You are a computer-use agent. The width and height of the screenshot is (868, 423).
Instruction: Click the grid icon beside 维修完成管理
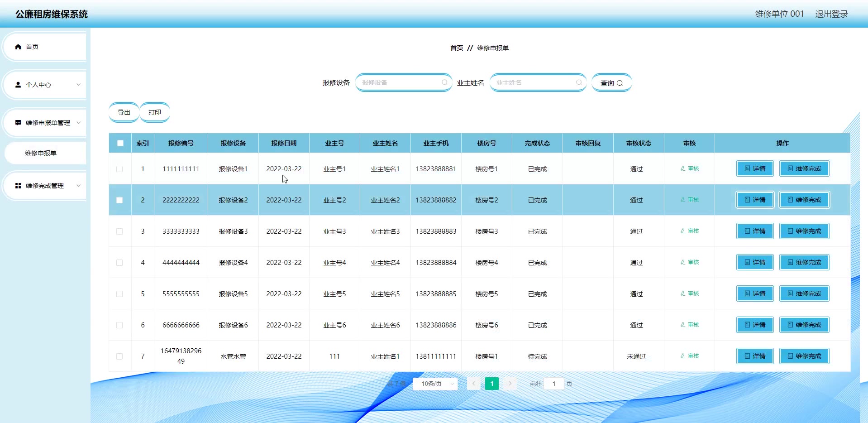(x=18, y=186)
